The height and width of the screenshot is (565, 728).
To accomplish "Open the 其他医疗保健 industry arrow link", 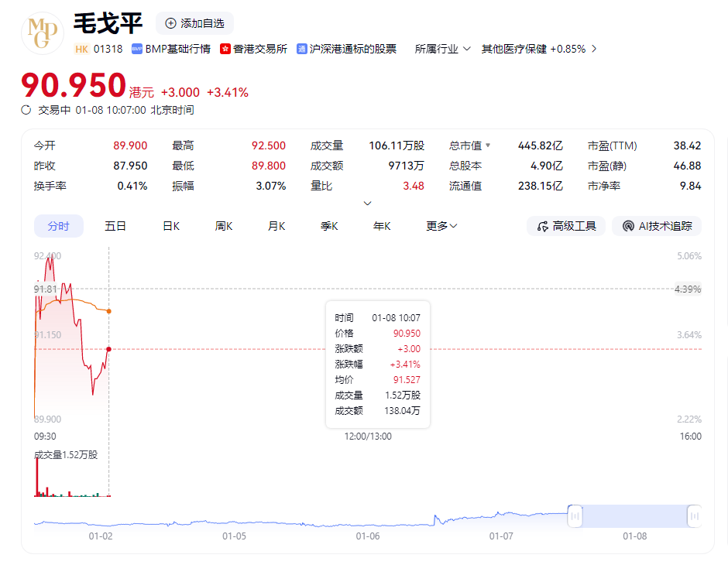I will [594, 49].
